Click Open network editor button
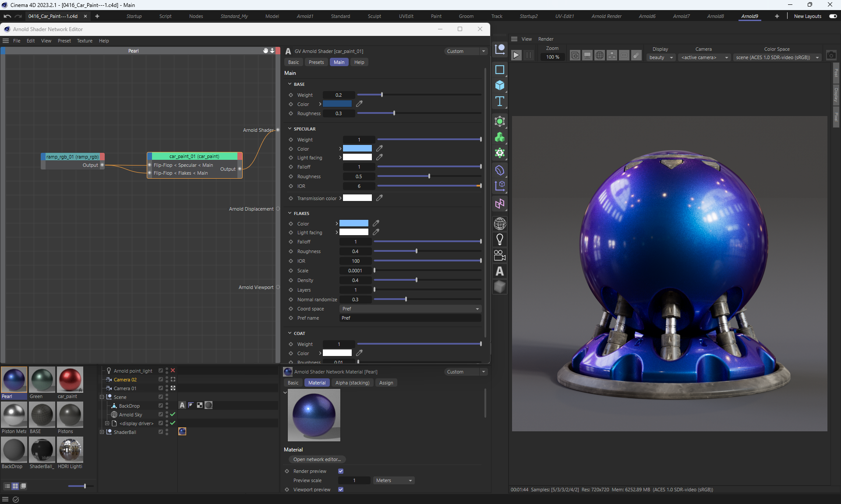The height and width of the screenshot is (504, 841). pos(317,459)
